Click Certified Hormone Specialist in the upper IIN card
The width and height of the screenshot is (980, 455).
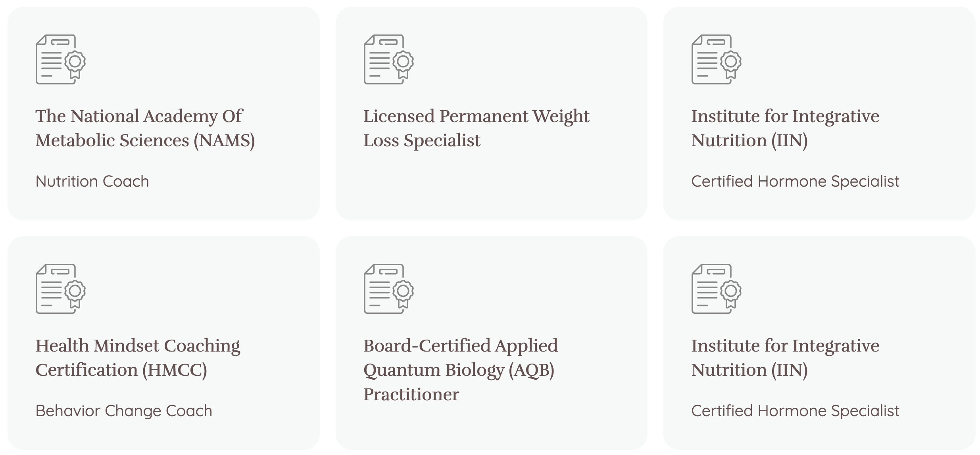(795, 182)
